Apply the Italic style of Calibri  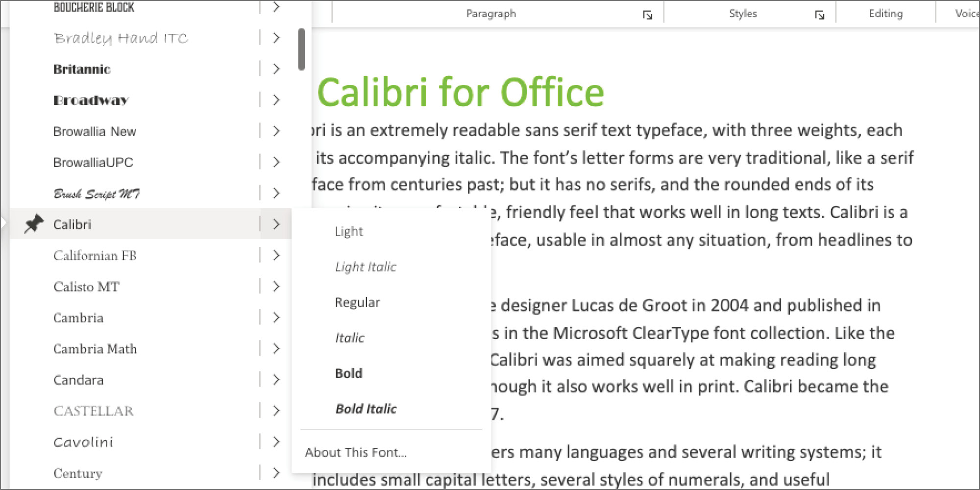click(349, 338)
